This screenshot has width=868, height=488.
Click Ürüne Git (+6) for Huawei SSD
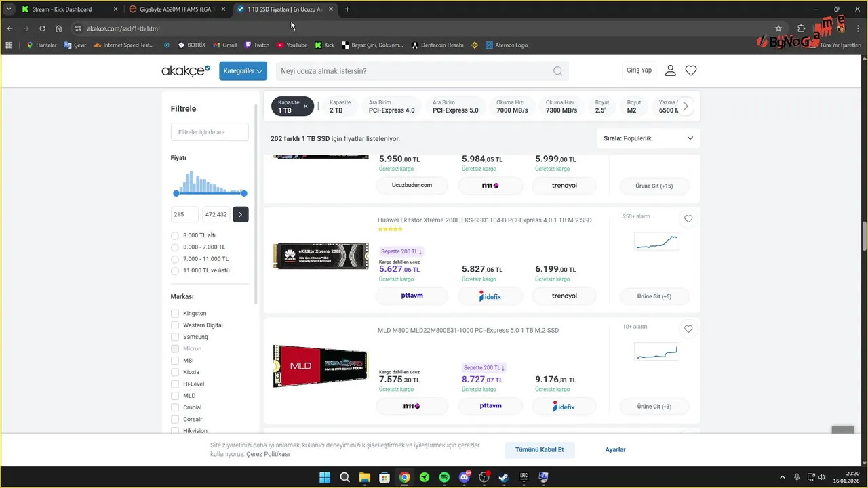point(654,296)
